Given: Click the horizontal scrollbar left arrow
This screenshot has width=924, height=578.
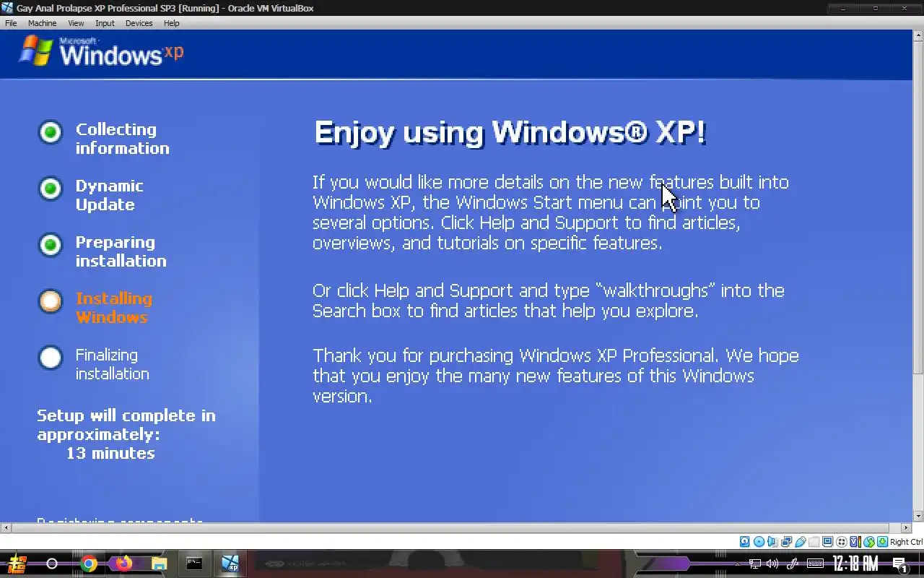Looking at the screenshot, I should click(5, 528).
